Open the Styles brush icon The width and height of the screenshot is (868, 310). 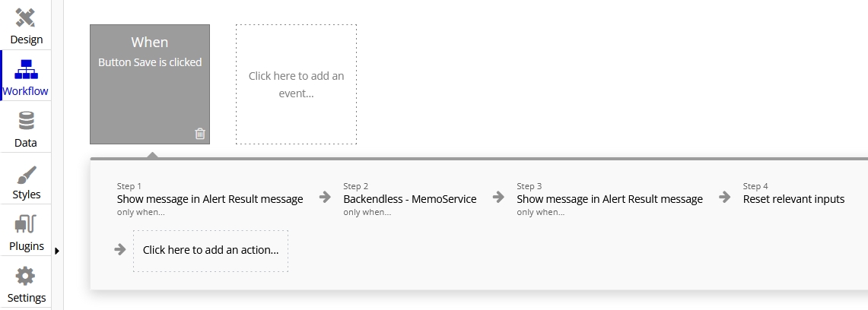pyautogui.click(x=26, y=173)
